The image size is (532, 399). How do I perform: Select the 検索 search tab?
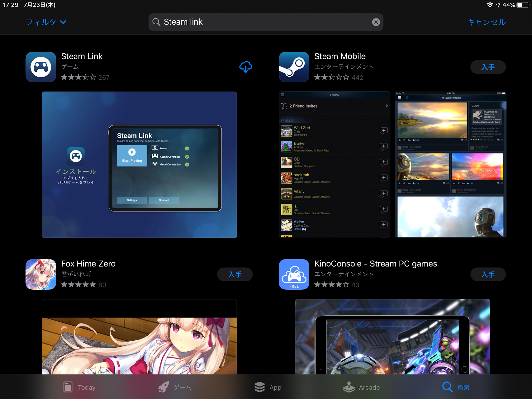point(456,387)
